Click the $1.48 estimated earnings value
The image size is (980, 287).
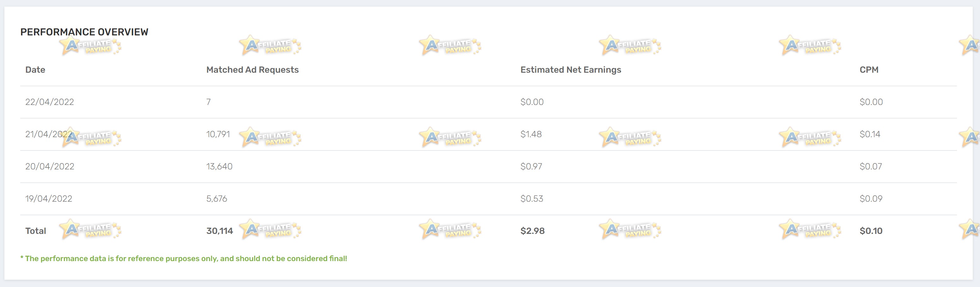click(x=531, y=134)
